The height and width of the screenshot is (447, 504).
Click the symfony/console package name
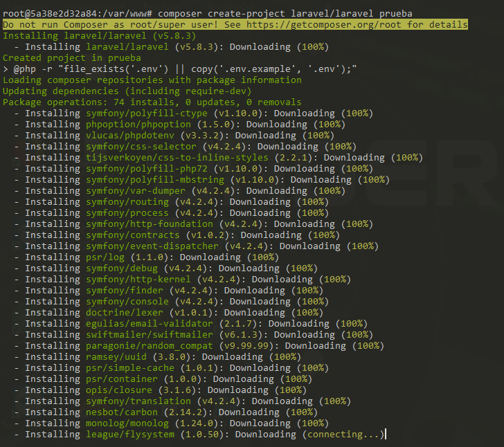pos(127,302)
